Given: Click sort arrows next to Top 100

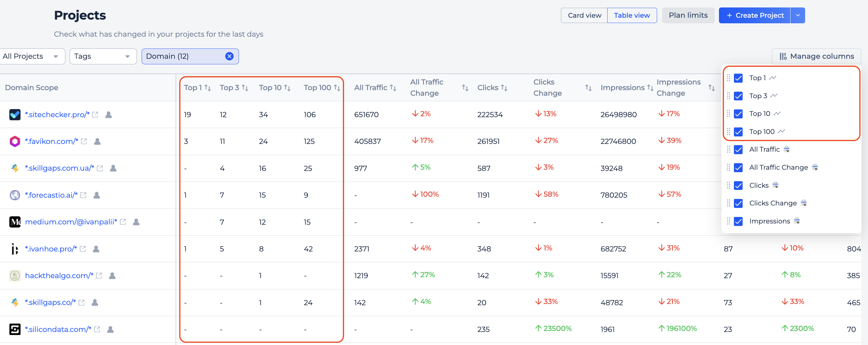Looking at the screenshot, I should pos(337,88).
